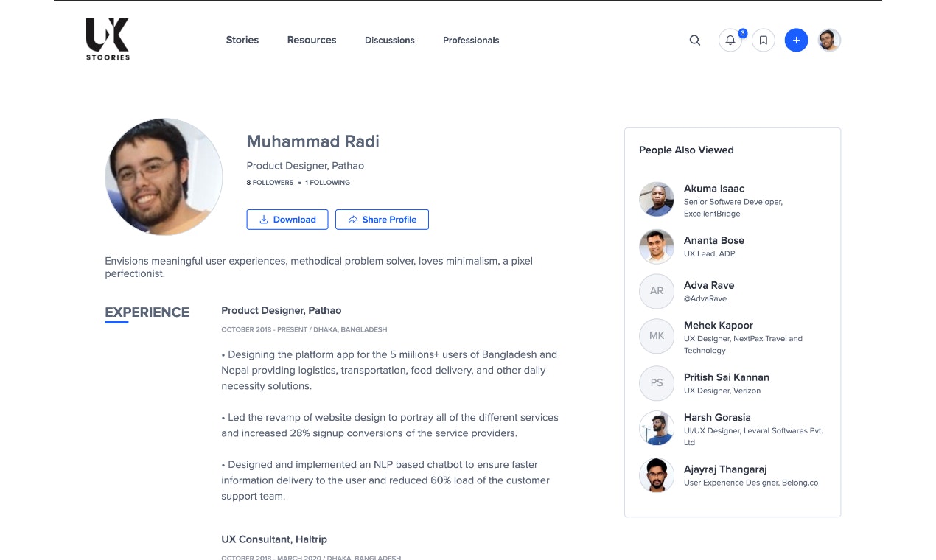Go to the Professionals page
This screenshot has height=560, width=936.
click(470, 41)
